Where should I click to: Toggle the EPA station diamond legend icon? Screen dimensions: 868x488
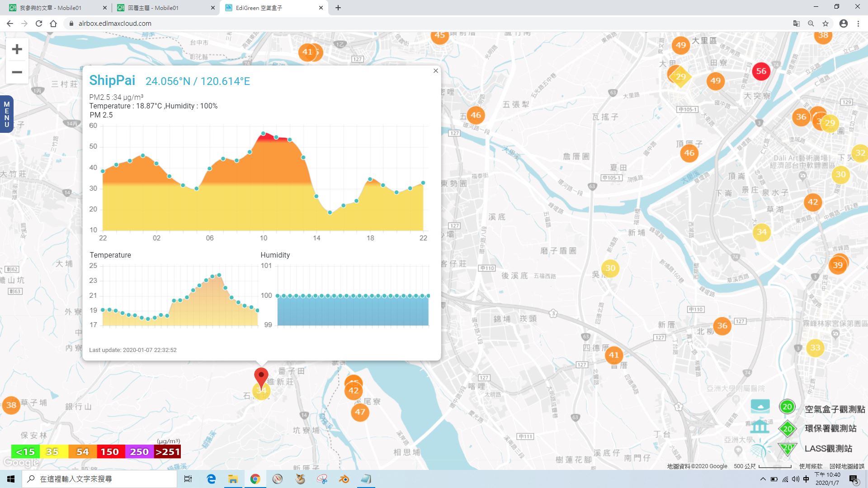pyautogui.click(x=787, y=428)
